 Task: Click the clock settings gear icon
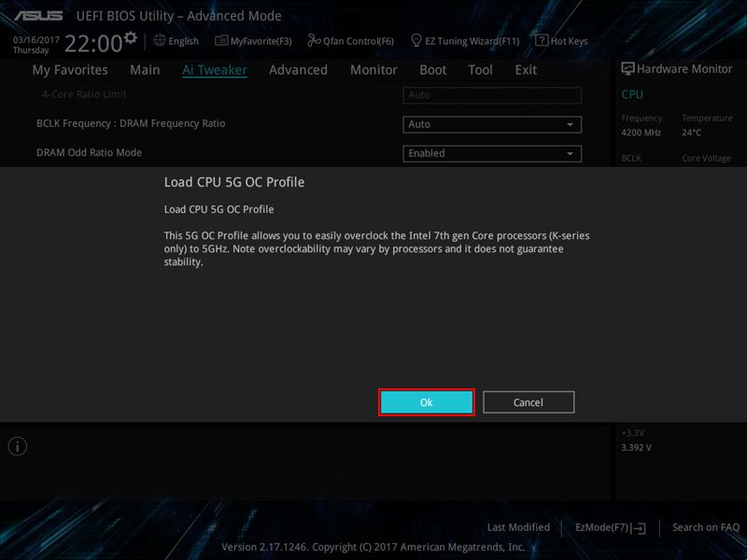coord(131,37)
